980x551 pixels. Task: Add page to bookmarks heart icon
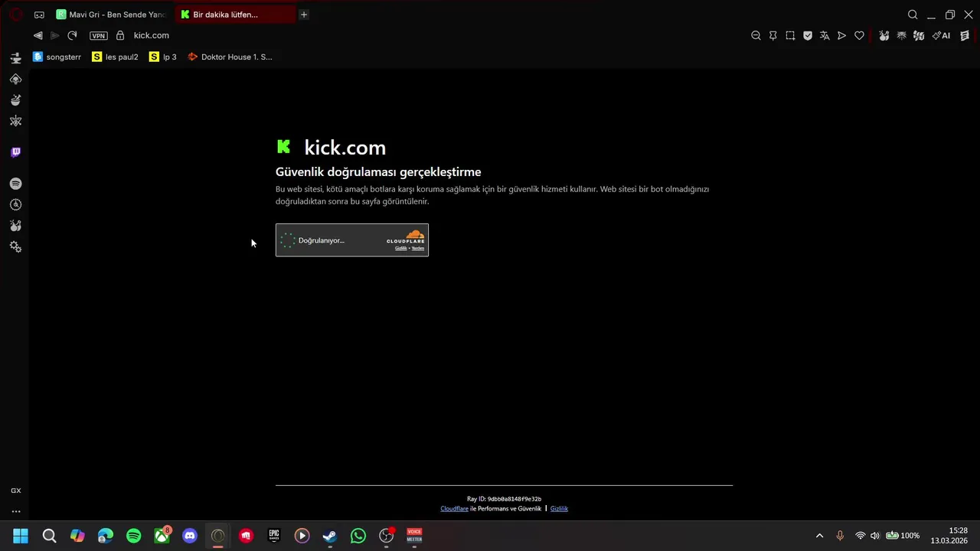[859, 35]
